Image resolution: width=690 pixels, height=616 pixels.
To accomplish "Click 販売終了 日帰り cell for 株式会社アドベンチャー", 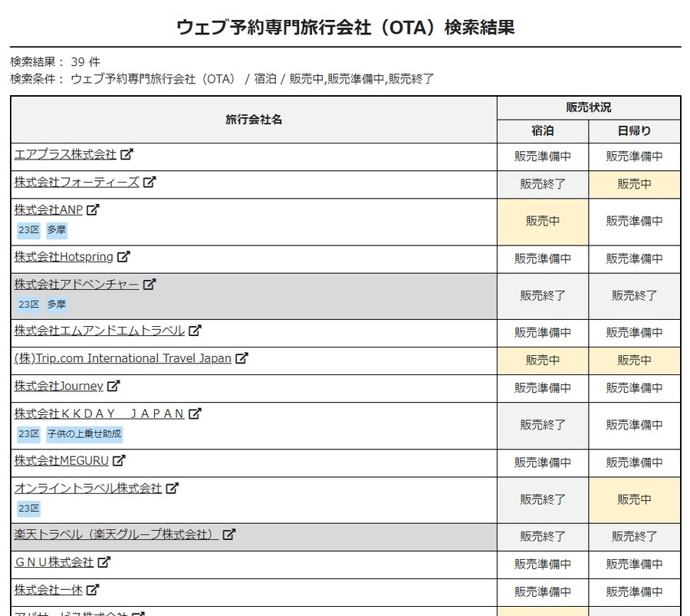I will coord(634,296).
